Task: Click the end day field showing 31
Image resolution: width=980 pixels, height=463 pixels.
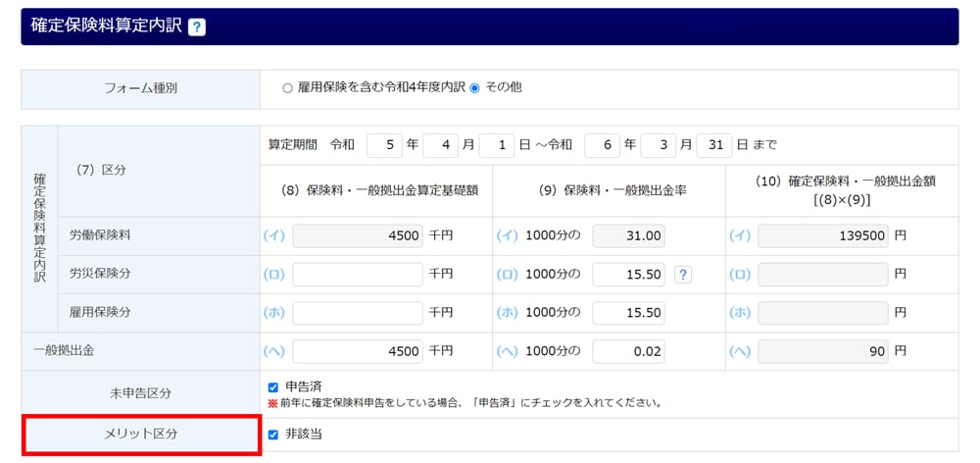Action: coord(714,145)
